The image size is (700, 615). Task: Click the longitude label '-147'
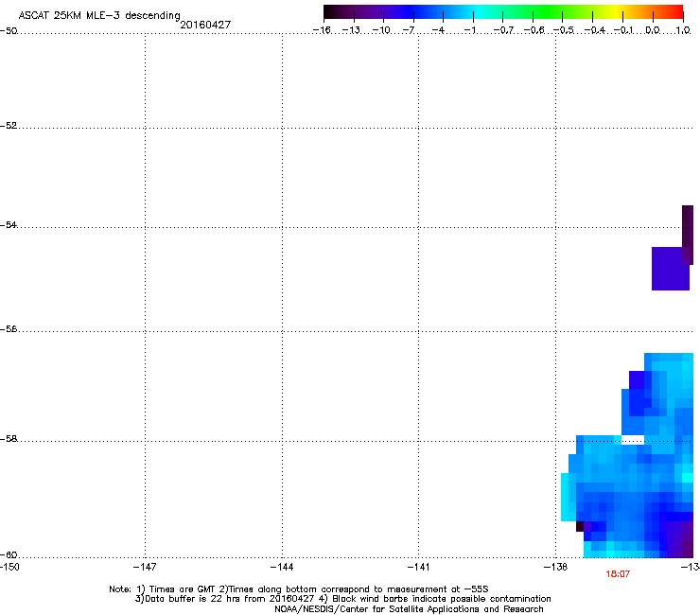click(145, 567)
